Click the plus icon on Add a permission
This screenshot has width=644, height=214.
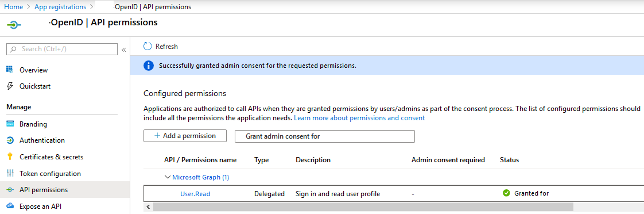[157, 136]
